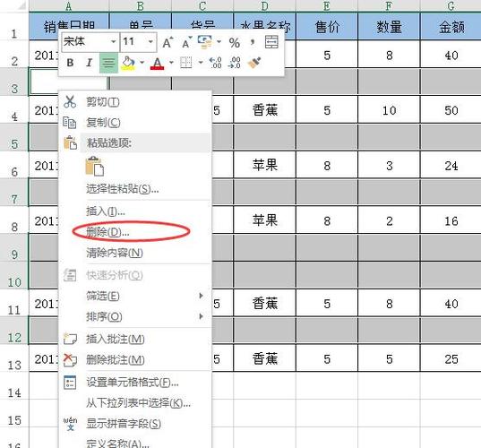The width and height of the screenshot is (481, 448).
Task: Click the 苹果 cell in row 8
Action: [x=265, y=220]
